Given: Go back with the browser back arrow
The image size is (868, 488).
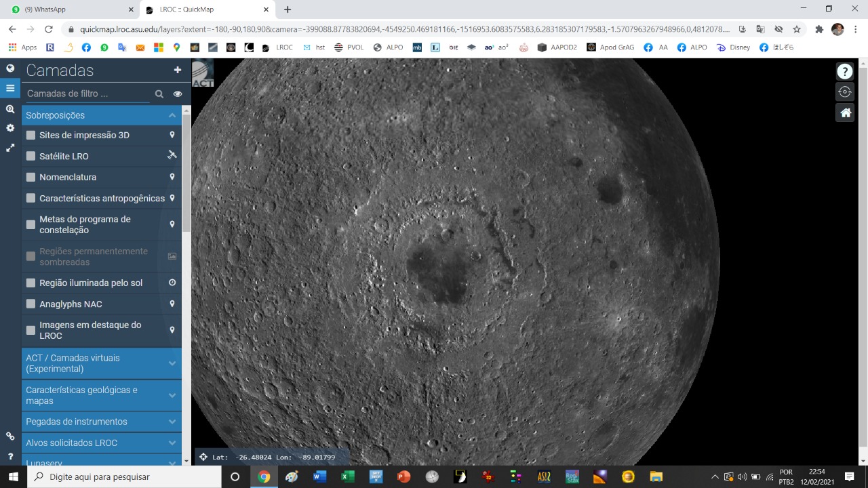Looking at the screenshot, I should [x=12, y=29].
